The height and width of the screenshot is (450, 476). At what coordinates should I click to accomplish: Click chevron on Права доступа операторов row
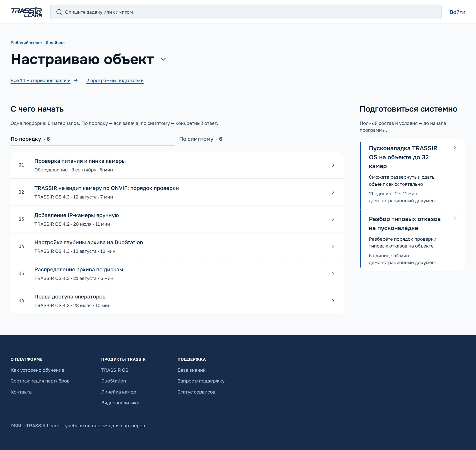(333, 301)
